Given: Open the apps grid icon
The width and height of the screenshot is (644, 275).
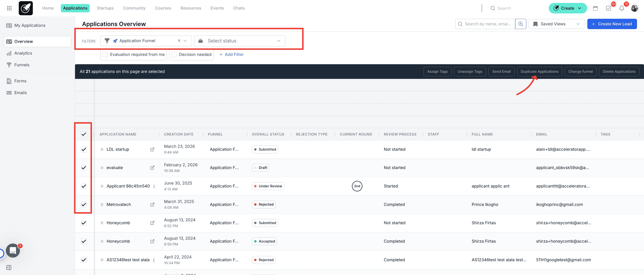Looking at the screenshot, I should (x=9, y=8).
